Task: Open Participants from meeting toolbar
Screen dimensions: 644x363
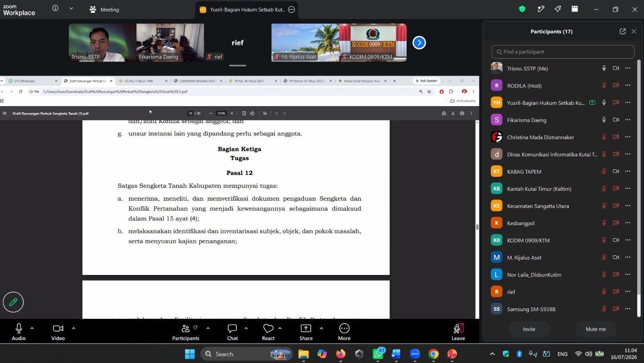Action: pos(186,332)
